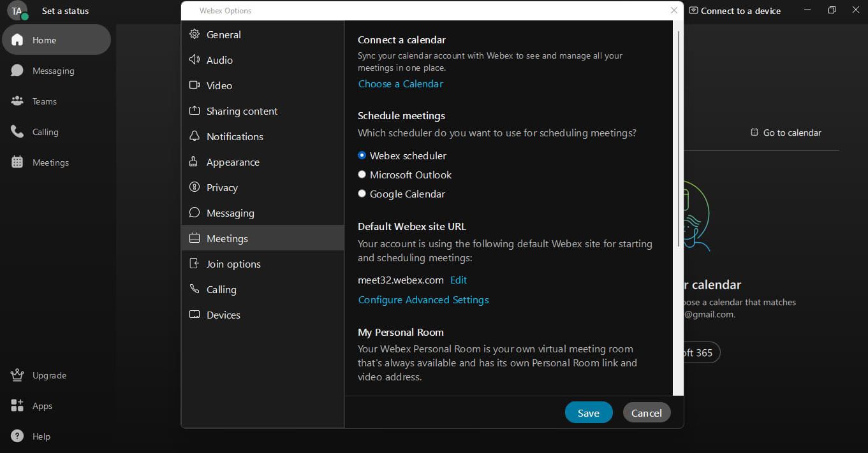Click Set a status text
The width and height of the screenshot is (868, 453).
(65, 11)
